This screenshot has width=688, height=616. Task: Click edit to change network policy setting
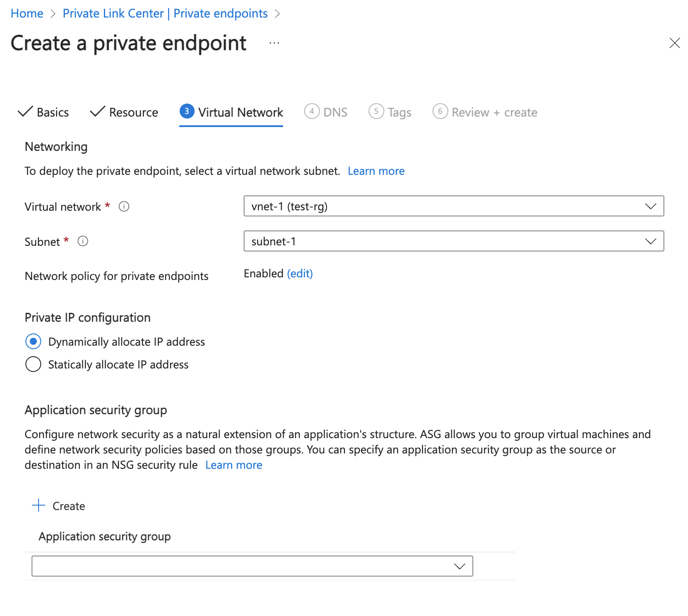300,273
